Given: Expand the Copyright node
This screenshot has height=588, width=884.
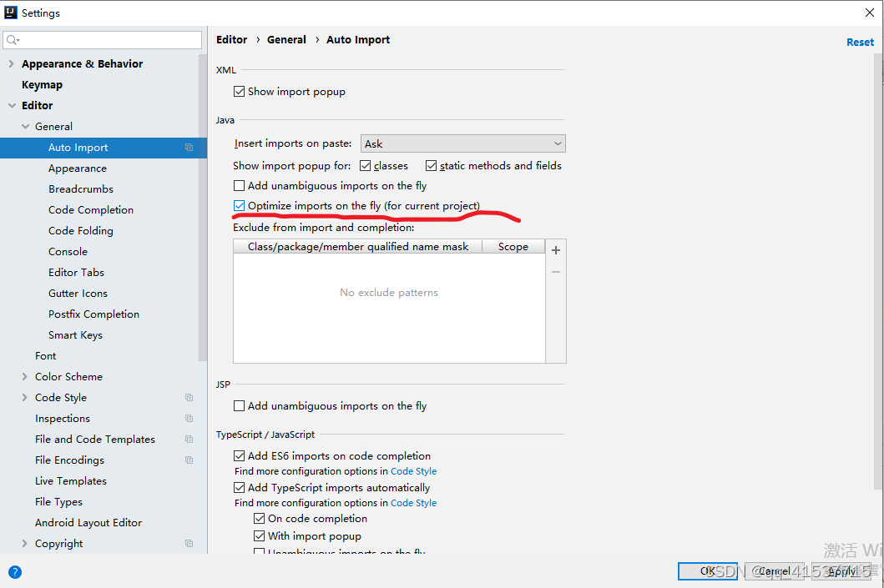Looking at the screenshot, I should tap(25, 544).
